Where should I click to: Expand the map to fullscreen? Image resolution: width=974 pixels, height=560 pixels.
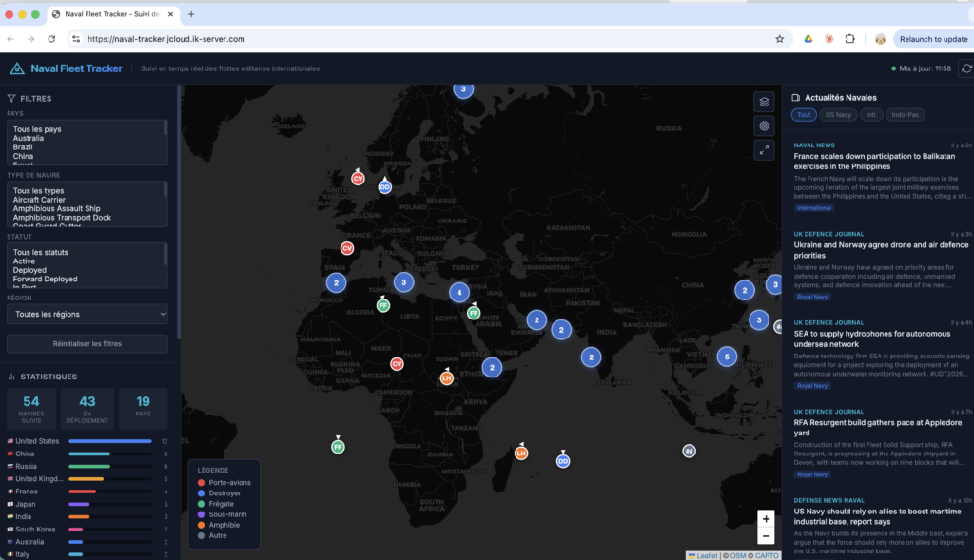[x=764, y=150]
